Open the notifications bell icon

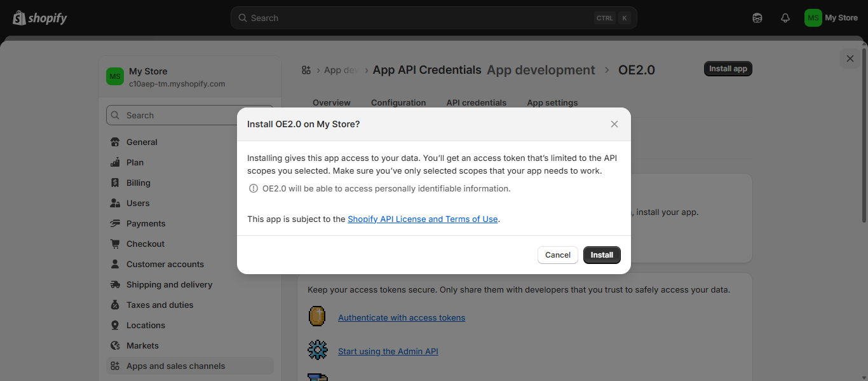(x=785, y=18)
